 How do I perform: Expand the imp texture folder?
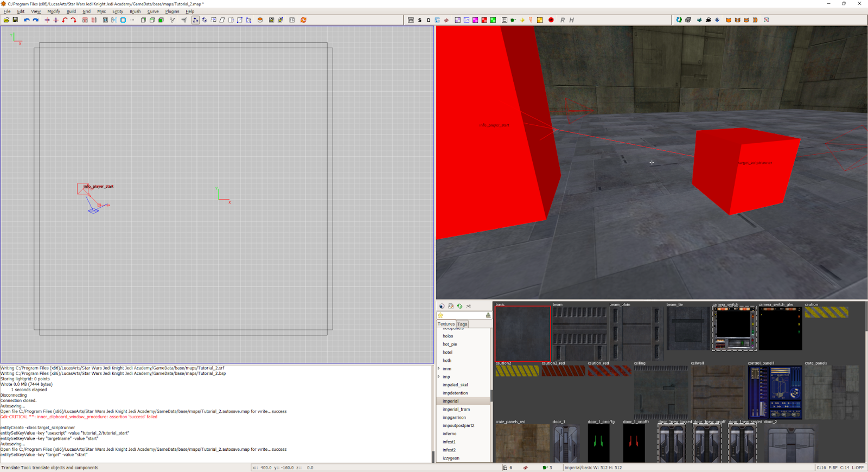tap(439, 377)
